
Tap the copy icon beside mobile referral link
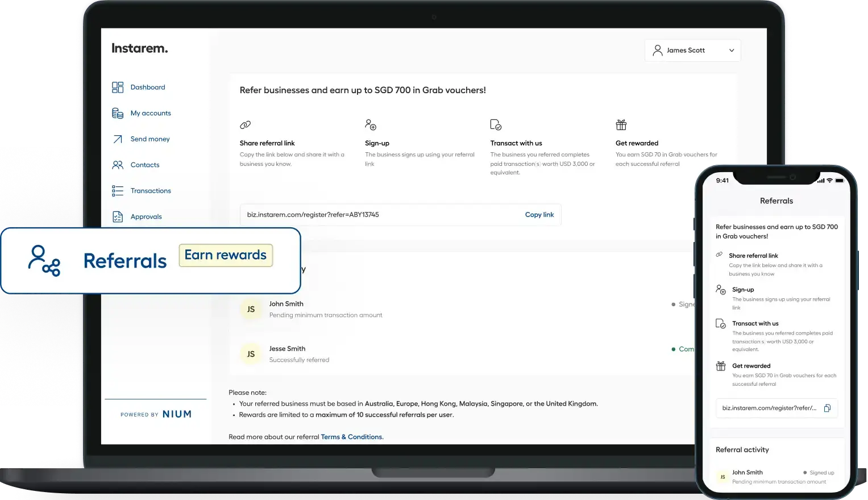point(827,408)
